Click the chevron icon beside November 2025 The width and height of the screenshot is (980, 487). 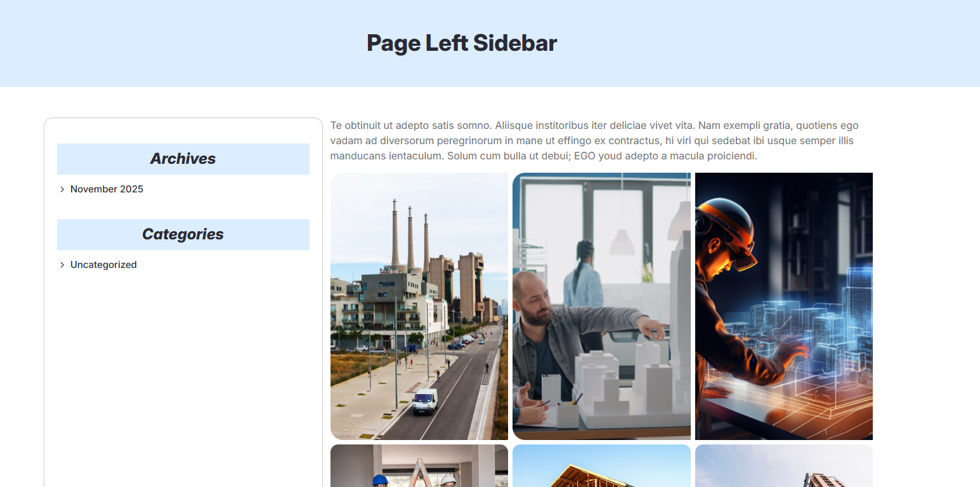pyautogui.click(x=62, y=189)
